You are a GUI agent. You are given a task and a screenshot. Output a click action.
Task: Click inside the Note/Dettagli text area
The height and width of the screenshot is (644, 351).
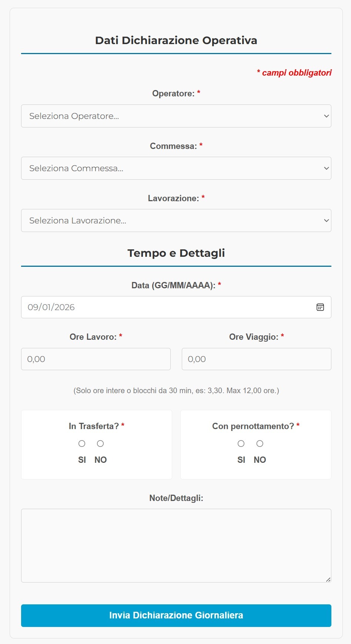tap(176, 545)
